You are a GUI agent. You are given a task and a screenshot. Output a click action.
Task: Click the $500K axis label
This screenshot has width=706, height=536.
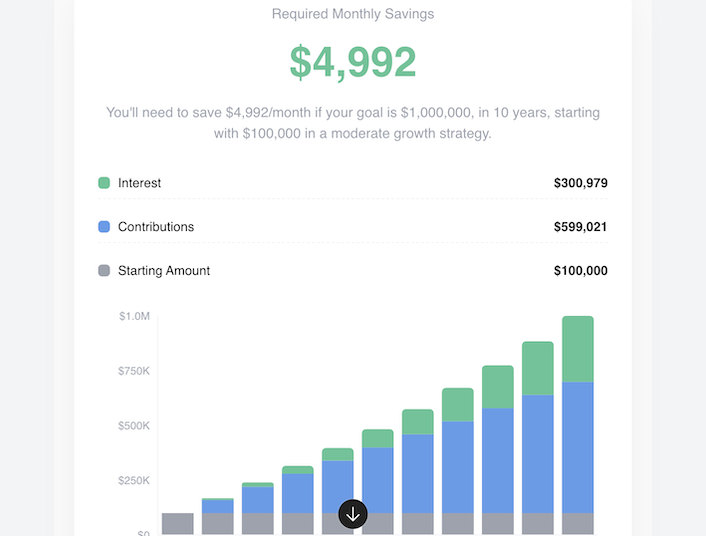[134, 426]
